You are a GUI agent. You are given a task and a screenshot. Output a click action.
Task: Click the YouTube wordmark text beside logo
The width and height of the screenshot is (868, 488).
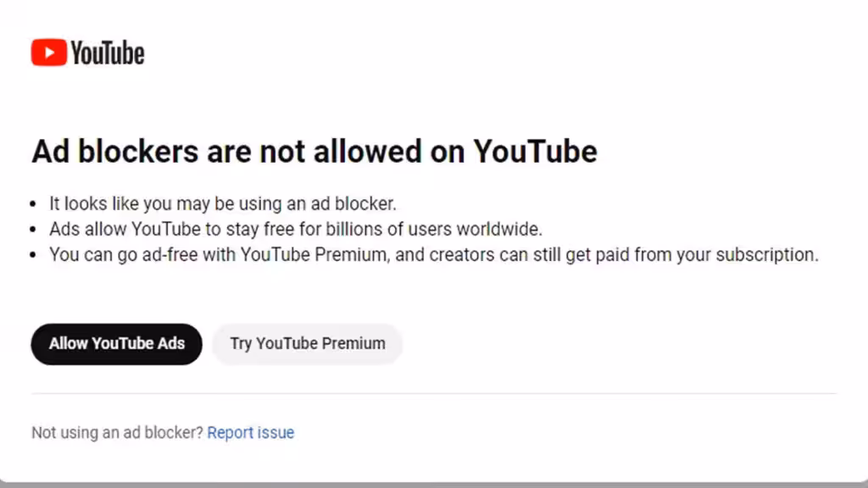[108, 53]
